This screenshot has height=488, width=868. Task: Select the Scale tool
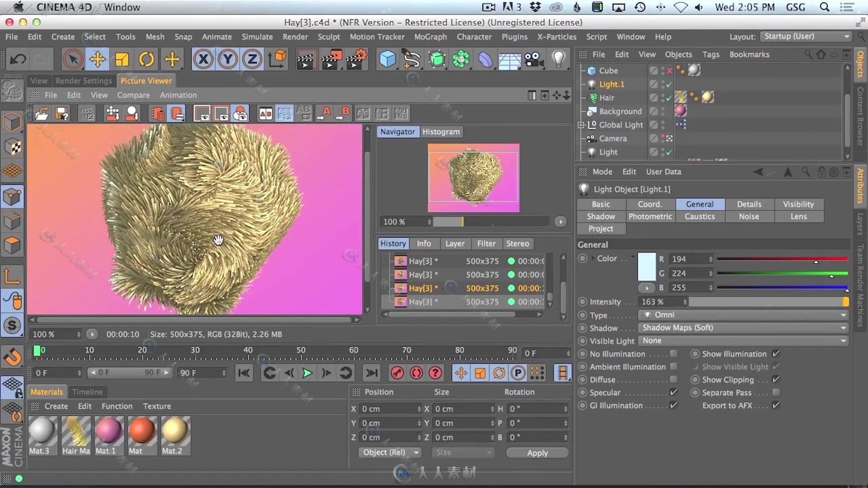click(122, 59)
